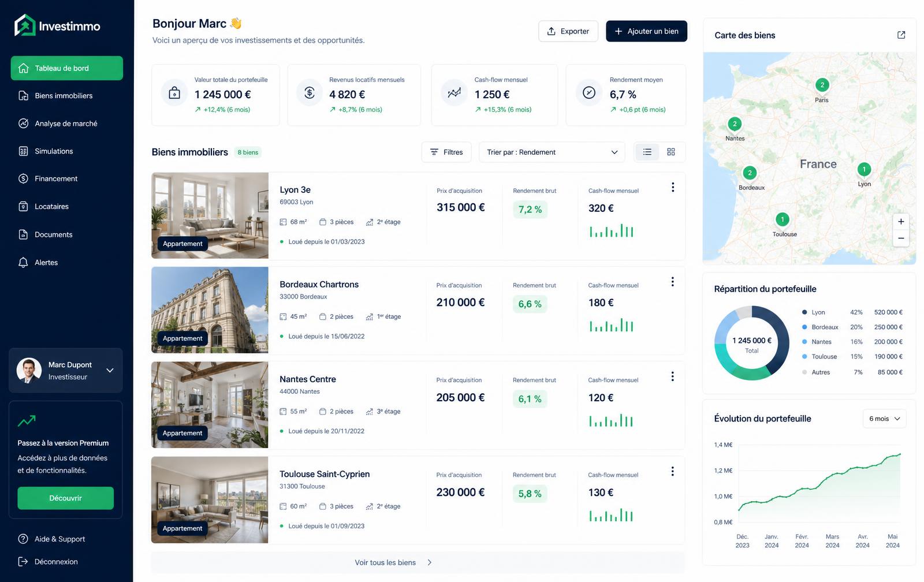Open the portfolio value briefcase icon

[x=174, y=93]
